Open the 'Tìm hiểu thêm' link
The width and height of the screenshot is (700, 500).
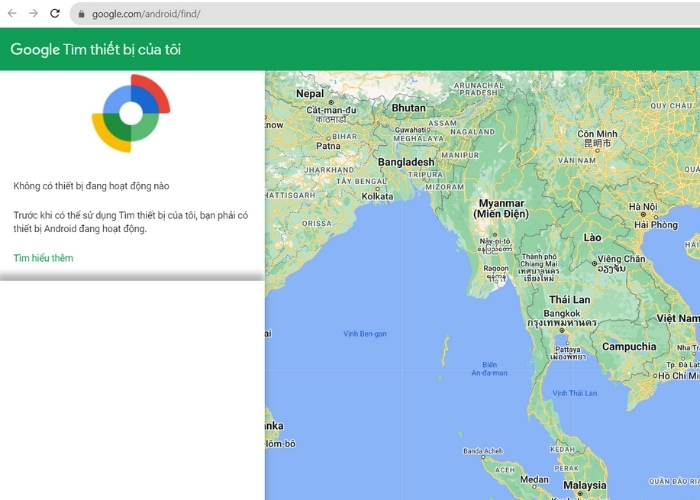point(43,258)
